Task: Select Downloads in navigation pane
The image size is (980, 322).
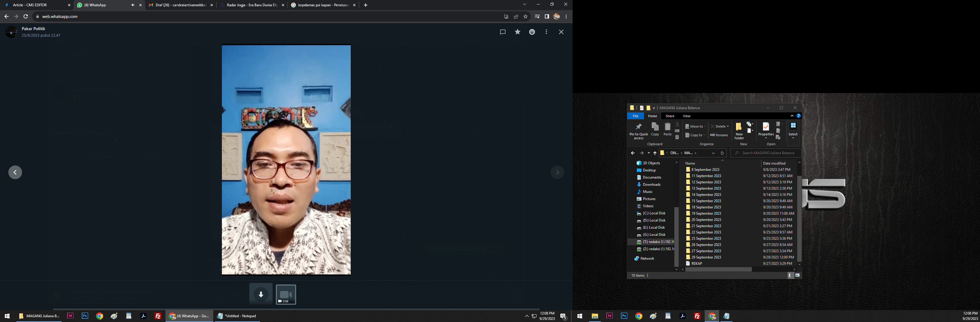Action: coord(651,184)
